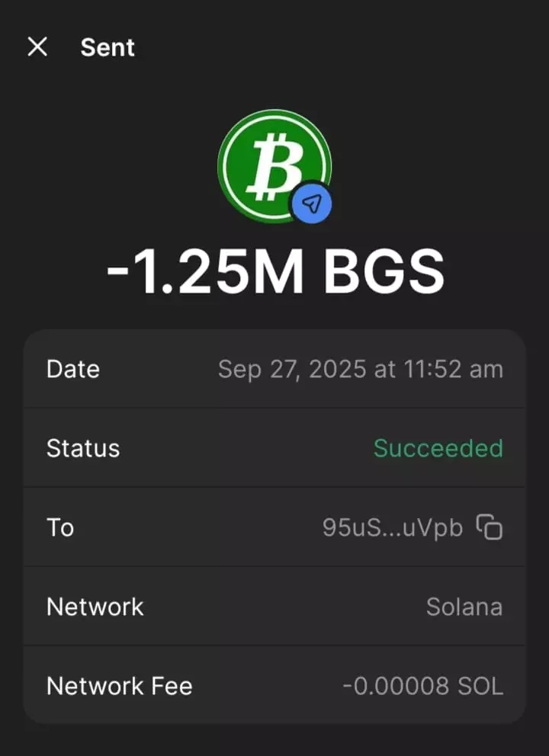
Task: Tap the BGS ticker in the amount
Action: coord(383,272)
